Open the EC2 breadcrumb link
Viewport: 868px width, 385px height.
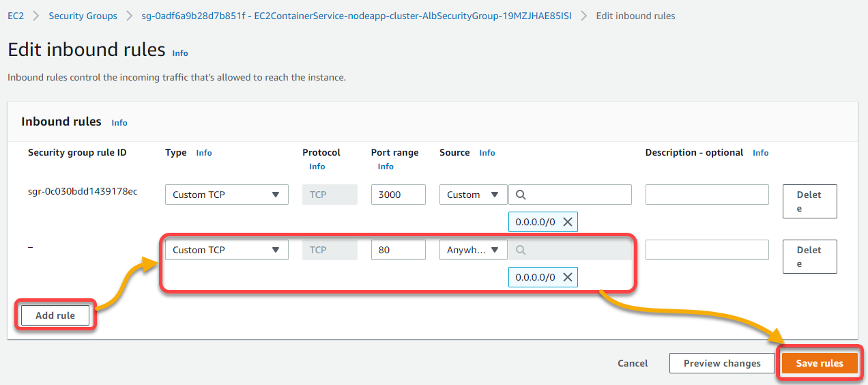(16, 16)
